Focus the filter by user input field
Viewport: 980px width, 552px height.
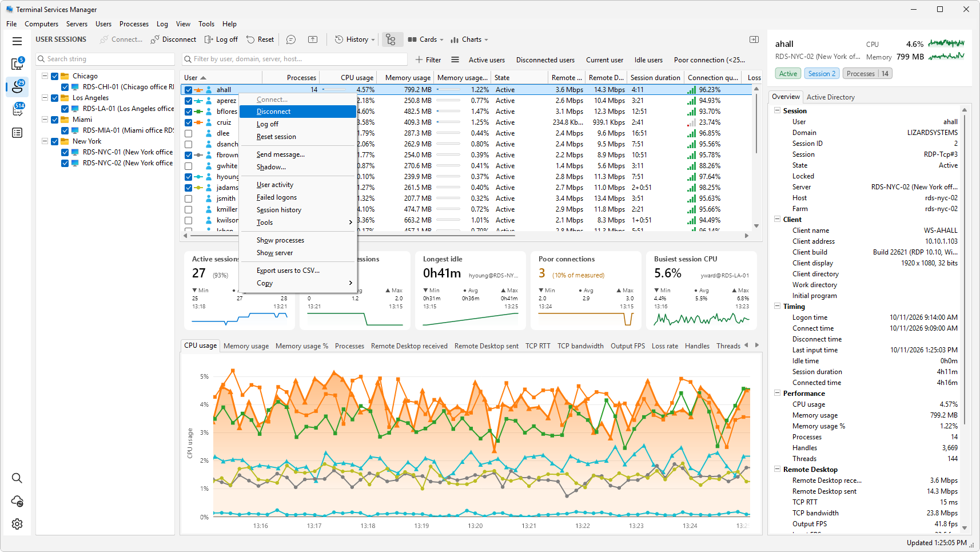[295, 59]
